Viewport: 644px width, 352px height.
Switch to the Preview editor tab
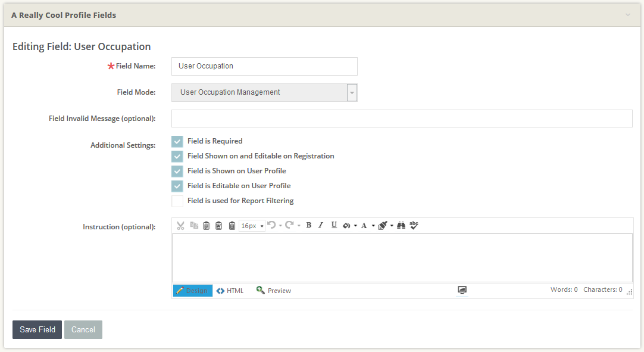click(274, 291)
